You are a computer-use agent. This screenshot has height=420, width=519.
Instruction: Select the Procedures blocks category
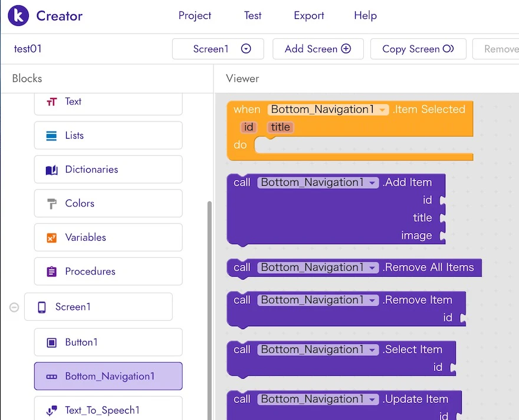109,271
